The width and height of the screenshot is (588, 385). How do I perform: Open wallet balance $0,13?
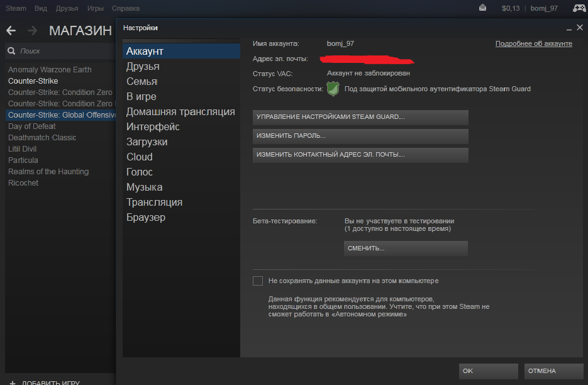pos(511,8)
